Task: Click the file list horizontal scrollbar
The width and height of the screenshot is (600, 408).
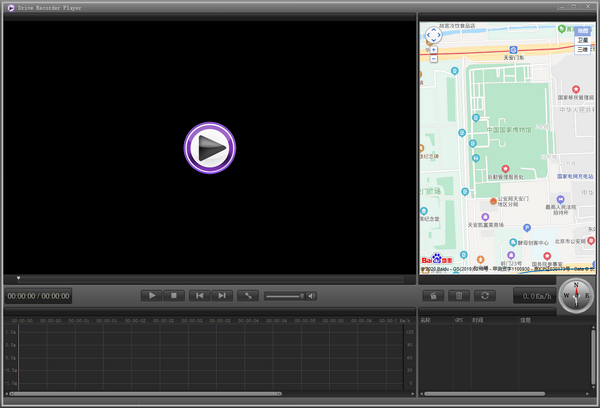Action: [x=485, y=394]
